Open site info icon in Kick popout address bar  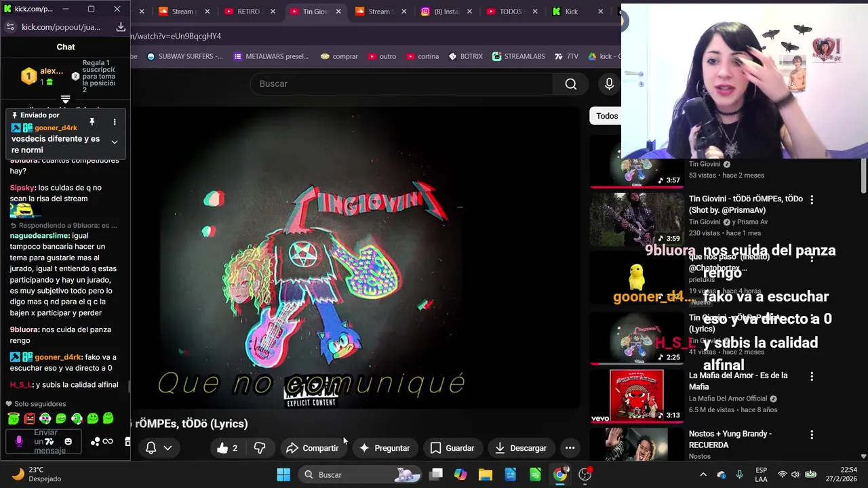[9, 27]
